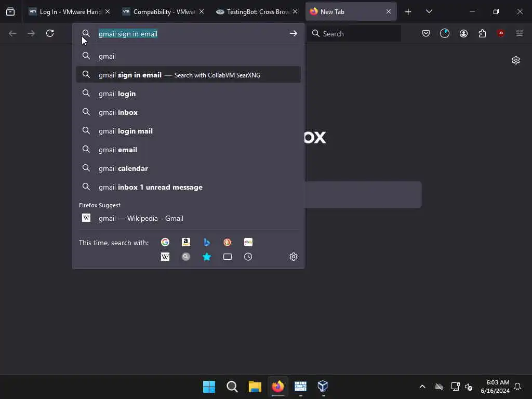
Task: Search history with clock icon
Action: (248, 257)
